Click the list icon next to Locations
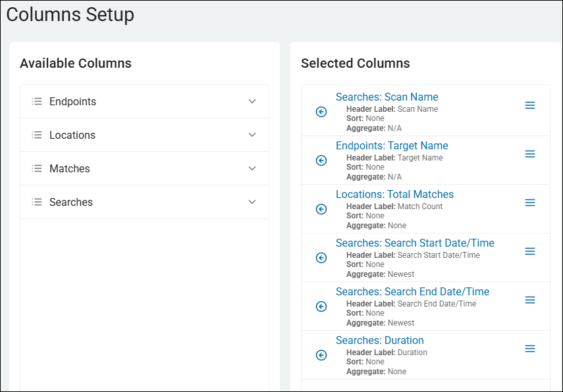Viewport: 563px width, 392px height. point(37,135)
